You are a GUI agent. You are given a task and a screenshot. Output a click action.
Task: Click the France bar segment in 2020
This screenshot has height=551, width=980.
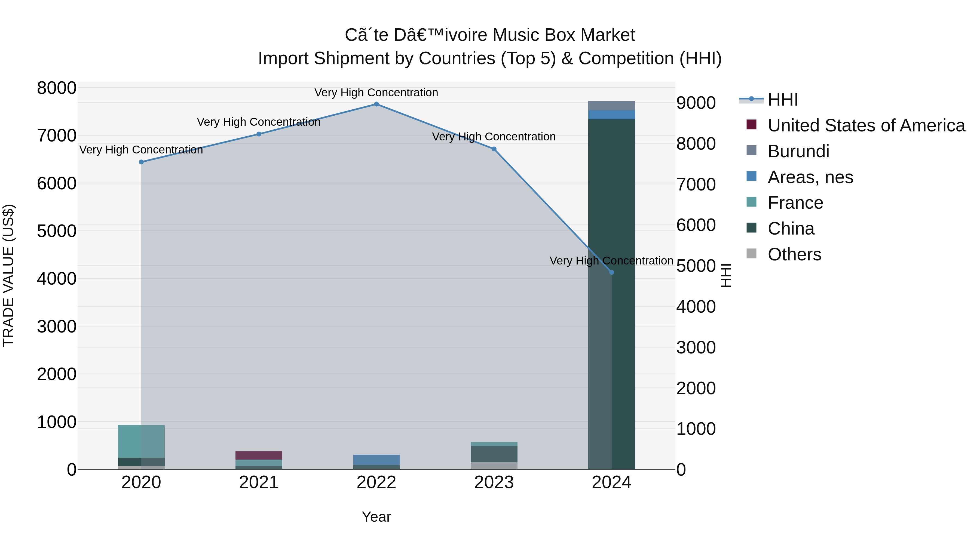click(141, 441)
